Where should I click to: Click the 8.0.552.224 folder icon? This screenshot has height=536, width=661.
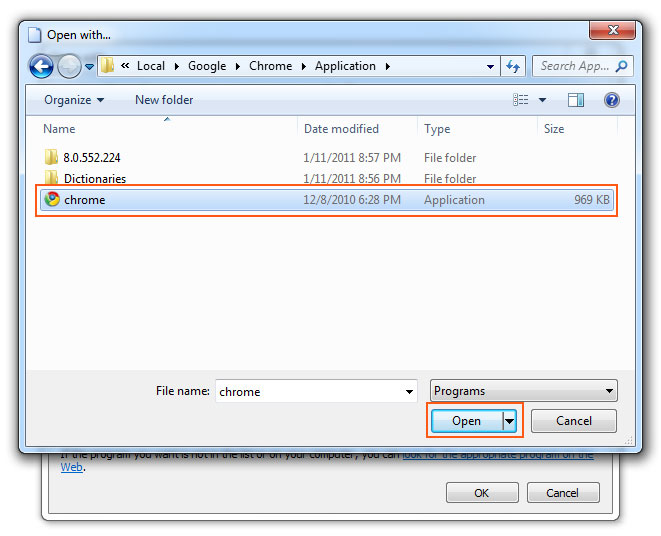coord(51,157)
